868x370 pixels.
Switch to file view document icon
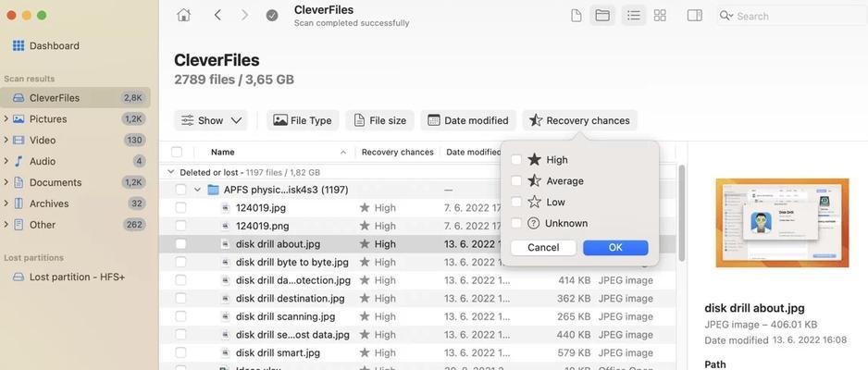(x=577, y=16)
